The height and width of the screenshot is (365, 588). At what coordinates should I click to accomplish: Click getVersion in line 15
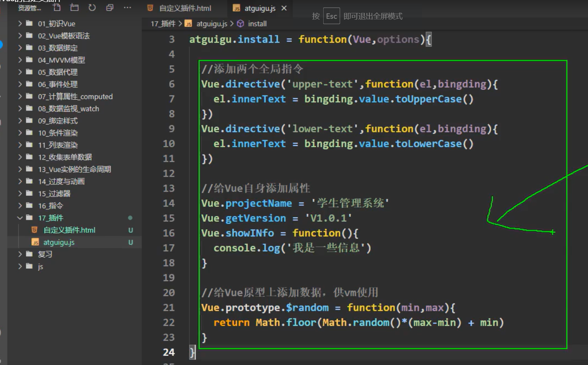click(256, 218)
